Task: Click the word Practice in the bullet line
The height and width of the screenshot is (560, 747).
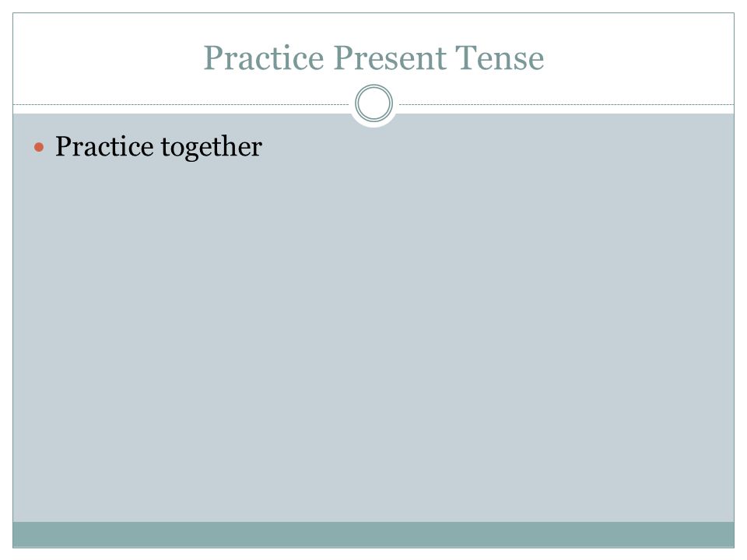Action: (104, 145)
